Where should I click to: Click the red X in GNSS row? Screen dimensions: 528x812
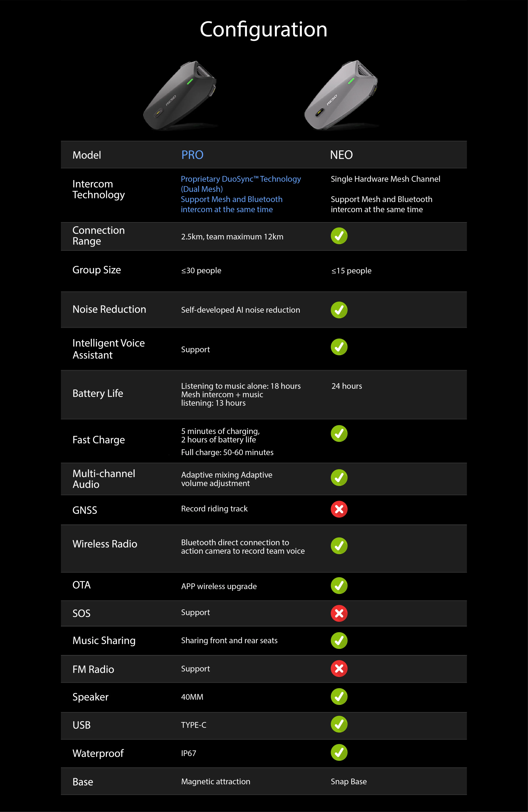coord(339,509)
